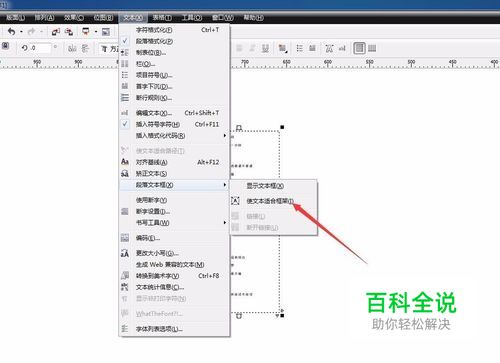This screenshot has height=363, width=500.
Task: Click the Redo arrow icon
Action: [x=31, y=32]
